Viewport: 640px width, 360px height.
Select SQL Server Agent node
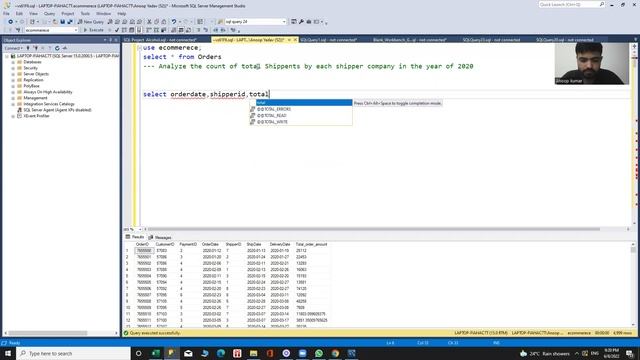[x=57, y=110]
